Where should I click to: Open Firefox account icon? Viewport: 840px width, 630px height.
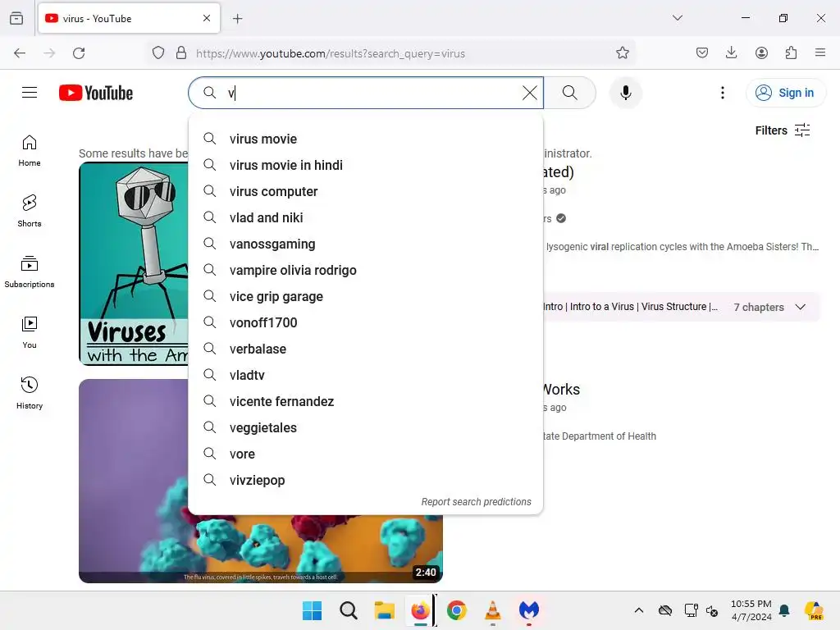[x=761, y=52]
